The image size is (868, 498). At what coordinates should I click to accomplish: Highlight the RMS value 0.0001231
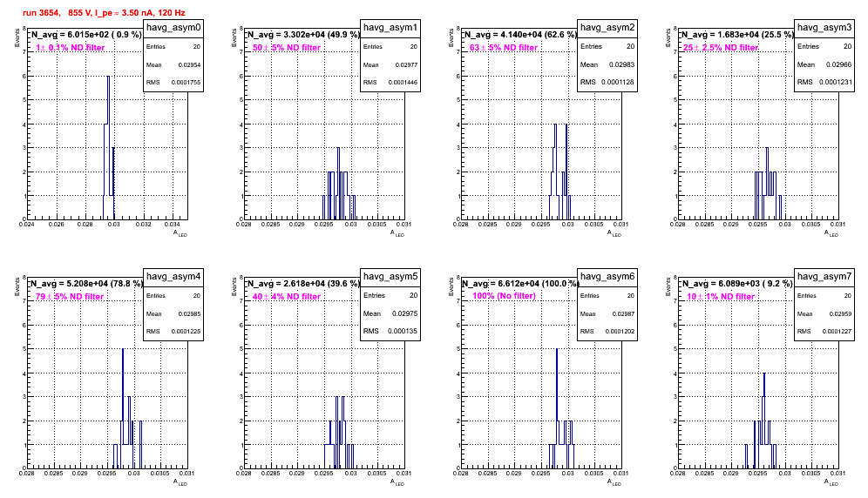click(835, 82)
